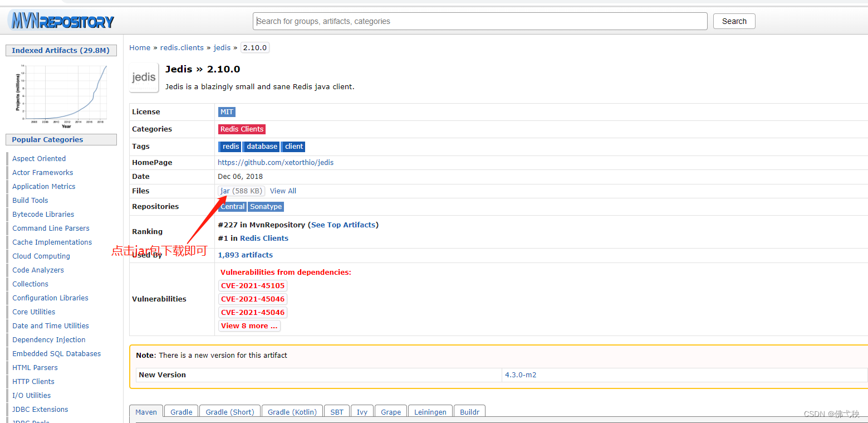
Task: Click the MIT license tag
Action: click(227, 112)
